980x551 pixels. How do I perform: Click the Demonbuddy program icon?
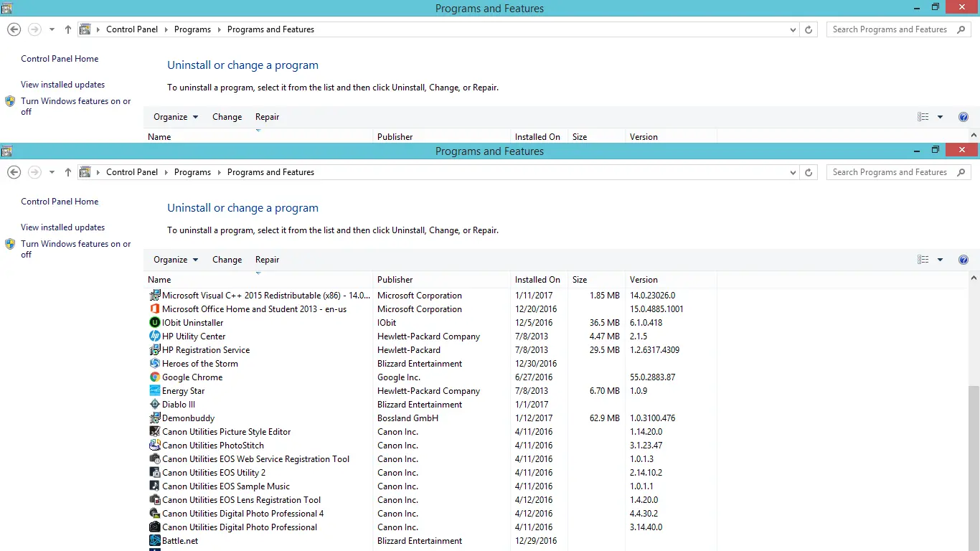click(154, 418)
